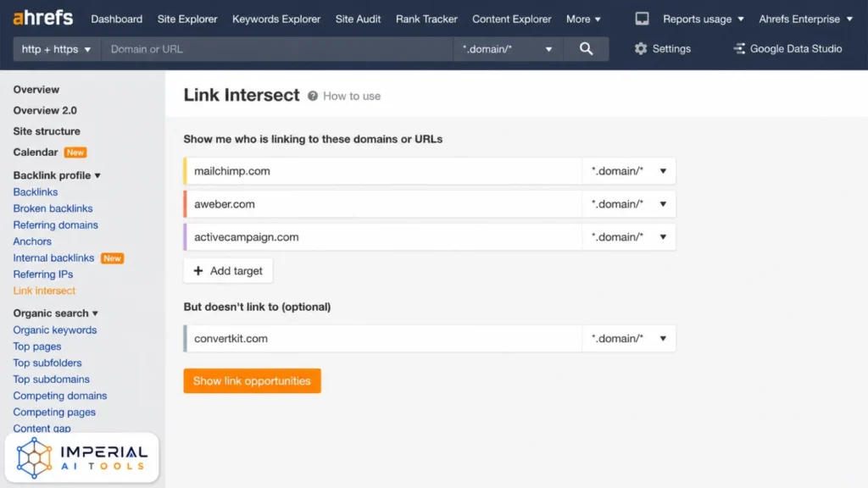Open activecampaign.com mode dropdown
The image size is (868, 488).
coord(628,237)
